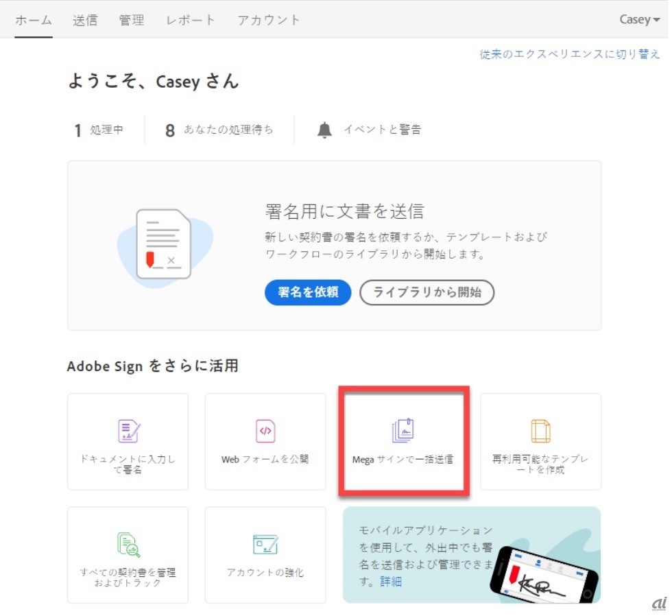The height and width of the screenshot is (616, 672).
Task: Select the アカウントの強化 label
Action: coord(265,573)
